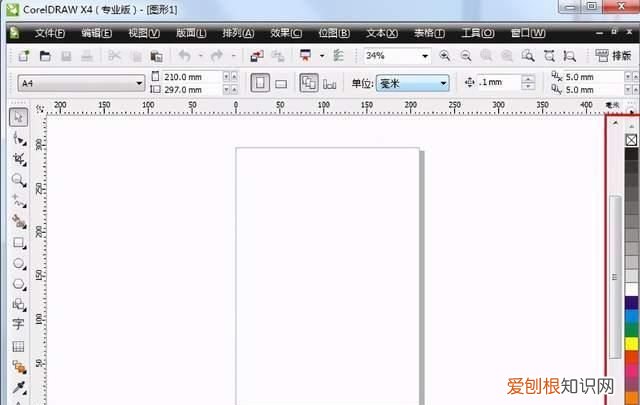Click the 排版 button
The height and width of the screenshot is (405, 640).
click(614, 57)
